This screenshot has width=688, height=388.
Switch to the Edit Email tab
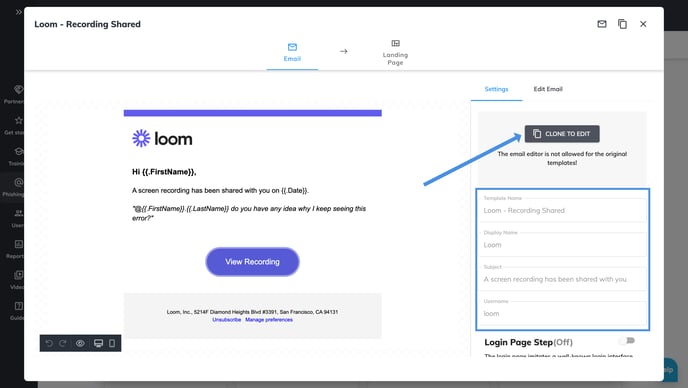point(548,89)
